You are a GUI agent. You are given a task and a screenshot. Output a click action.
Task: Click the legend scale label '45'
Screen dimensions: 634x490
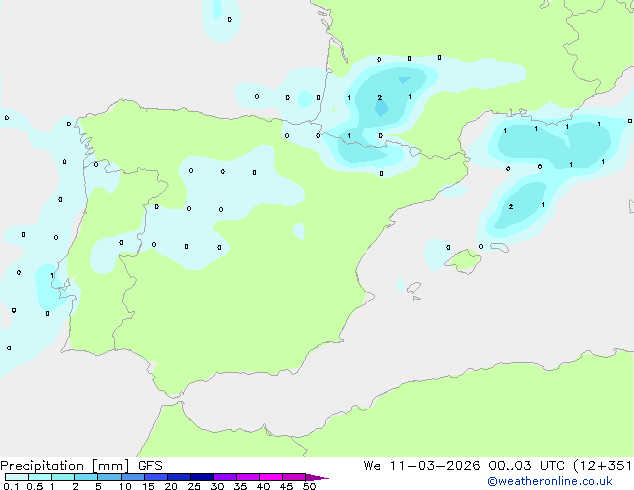pyautogui.click(x=287, y=486)
